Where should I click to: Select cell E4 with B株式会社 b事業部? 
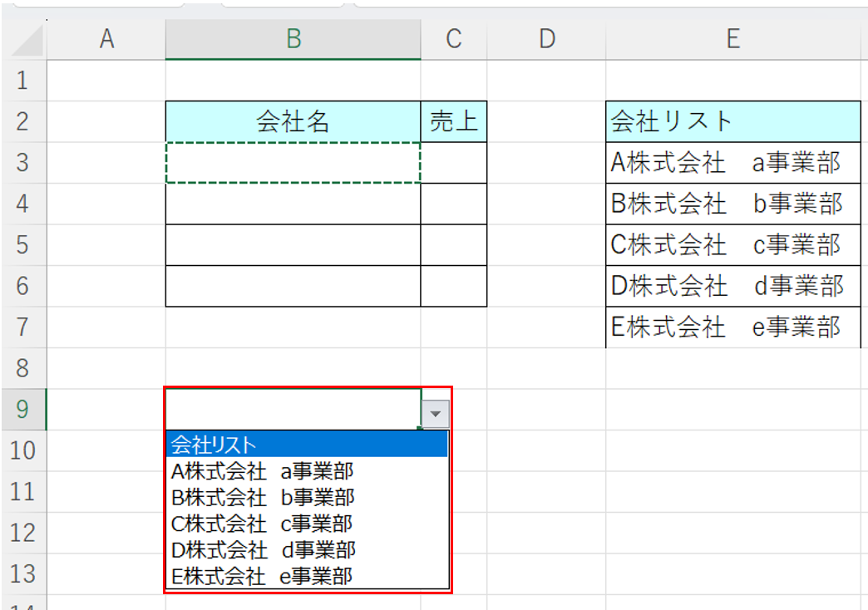733,204
